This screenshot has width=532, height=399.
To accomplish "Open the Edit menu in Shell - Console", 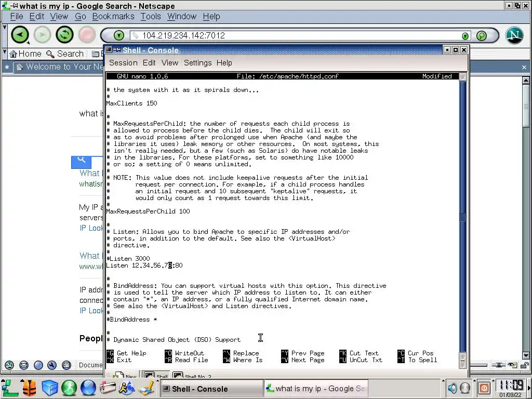I will point(149,63).
